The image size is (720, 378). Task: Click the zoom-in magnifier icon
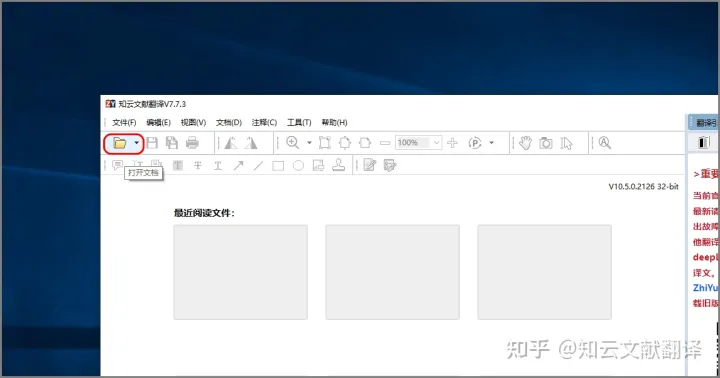point(292,143)
